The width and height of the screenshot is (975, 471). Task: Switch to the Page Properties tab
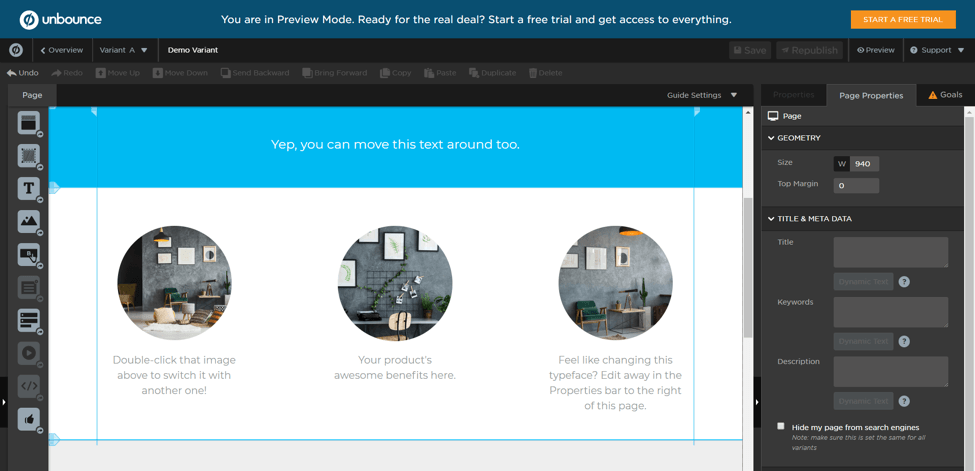[870, 96]
